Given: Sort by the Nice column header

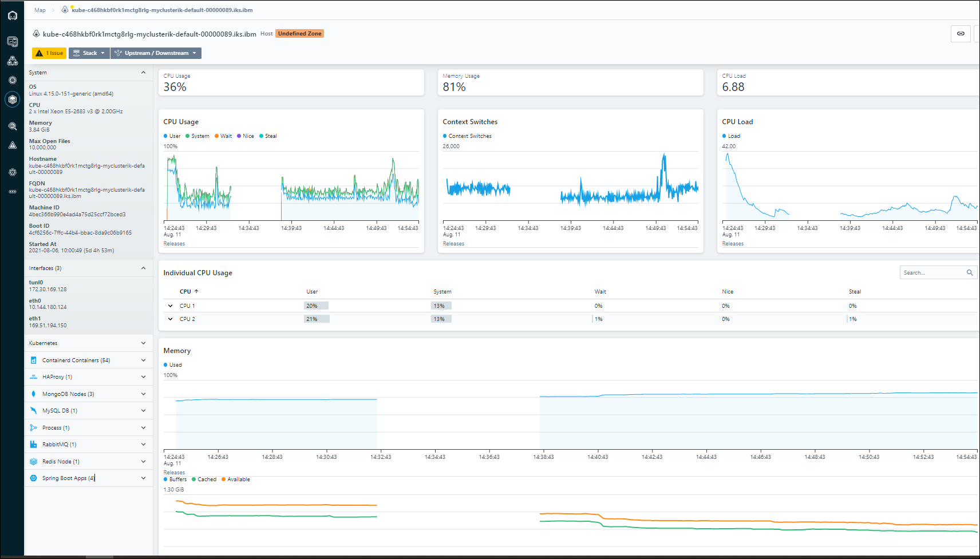Looking at the screenshot, I should (x=728, y=292).
